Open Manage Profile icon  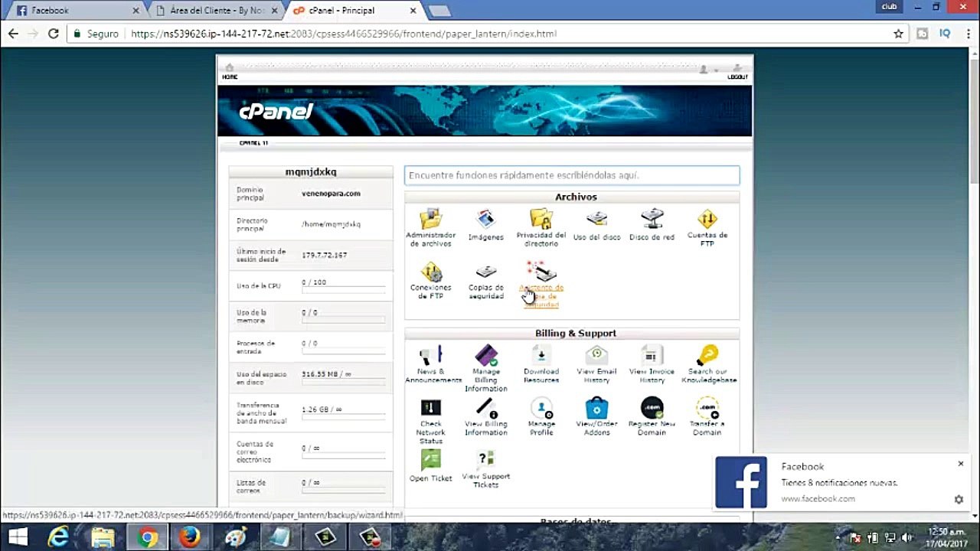point(541,407)
